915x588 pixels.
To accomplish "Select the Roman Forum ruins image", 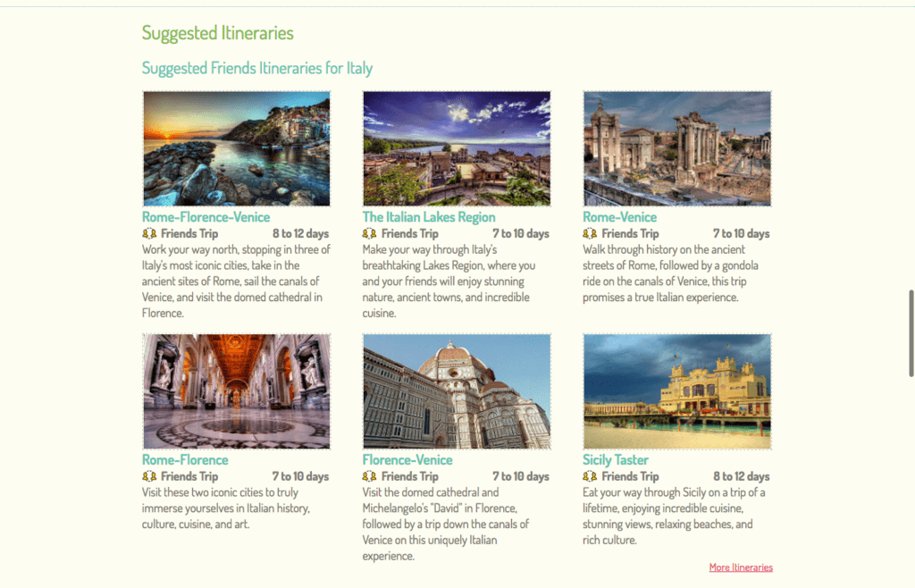I will coord(677,148).
